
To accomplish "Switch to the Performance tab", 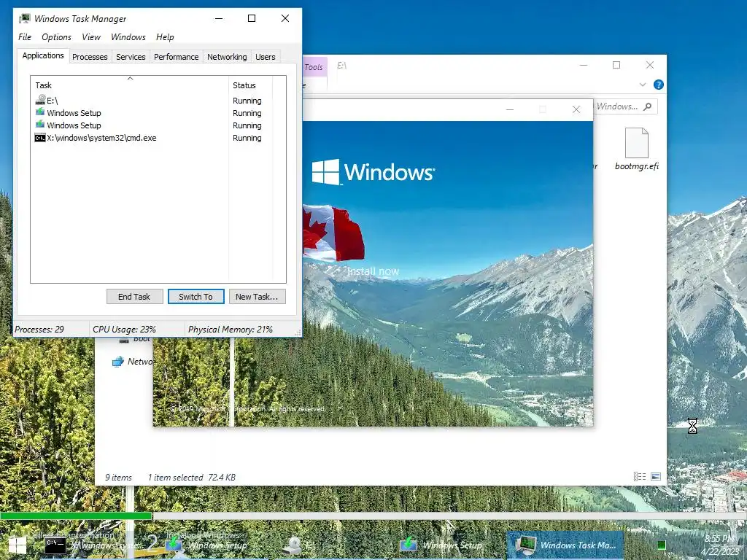I will (x=176, y=57).
